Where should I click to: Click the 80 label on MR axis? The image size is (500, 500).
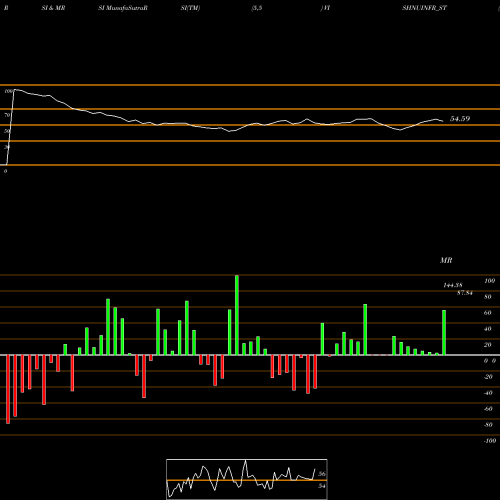(487, 297)
